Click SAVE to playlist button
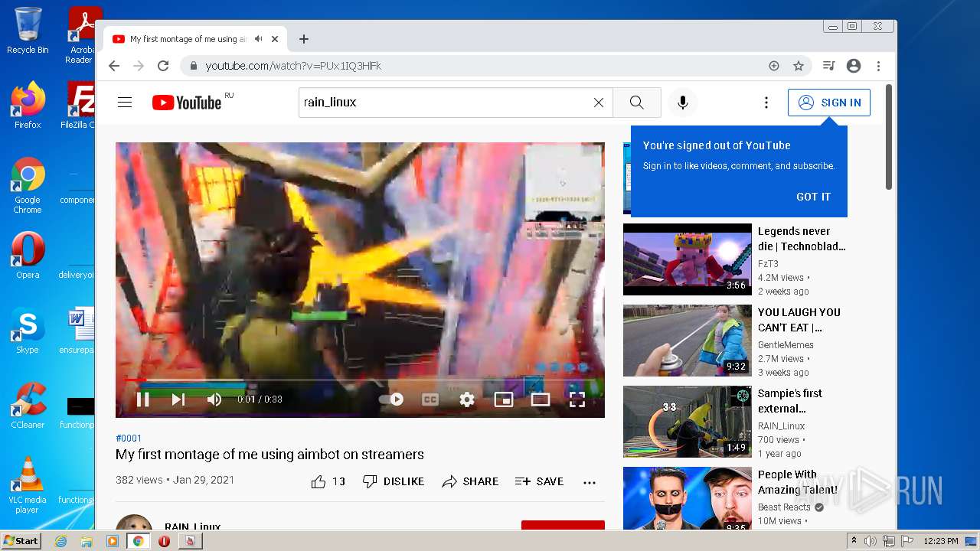 tap(540, 481)
